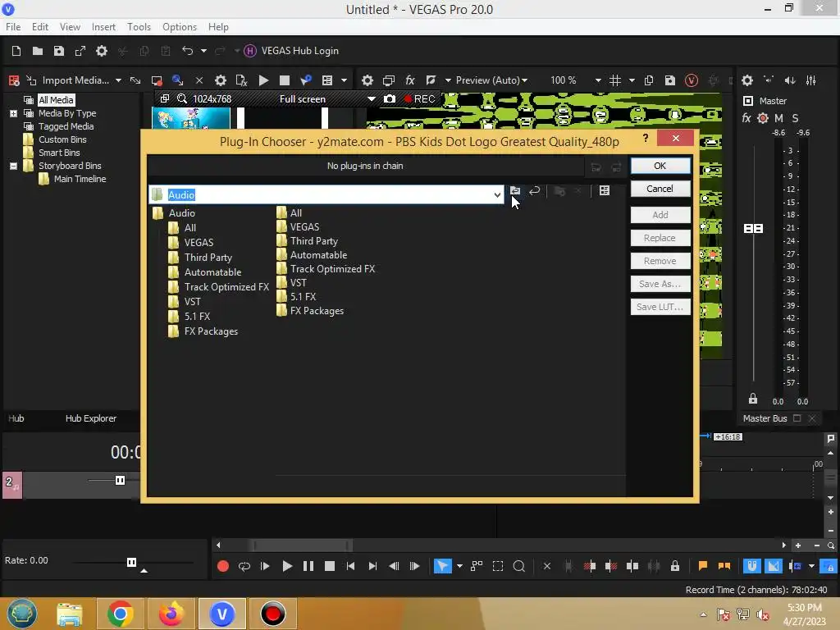The image size is (840, 630).
Task: Open Project Media views dropdown arrow
Action: point(344,80)
